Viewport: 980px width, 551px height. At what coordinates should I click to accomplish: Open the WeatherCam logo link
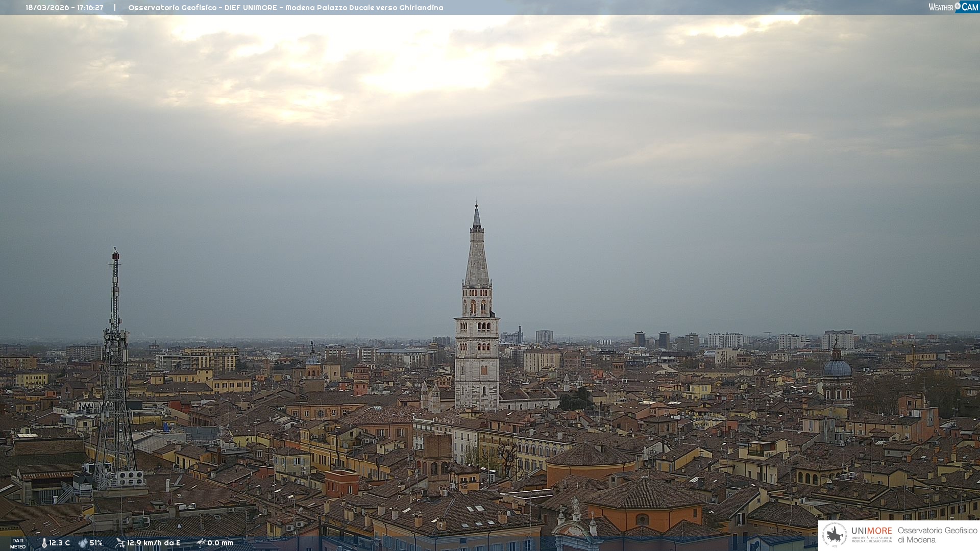(x=952, y=7)
